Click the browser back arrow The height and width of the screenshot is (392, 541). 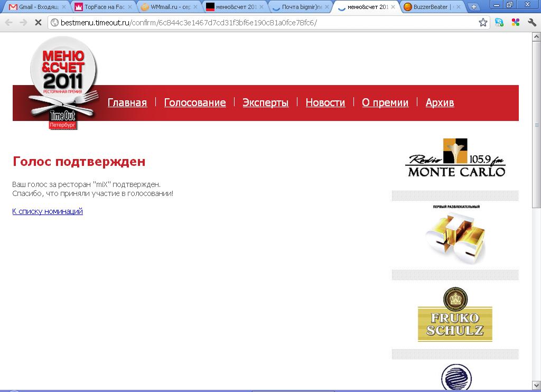(x=8, y=22)
